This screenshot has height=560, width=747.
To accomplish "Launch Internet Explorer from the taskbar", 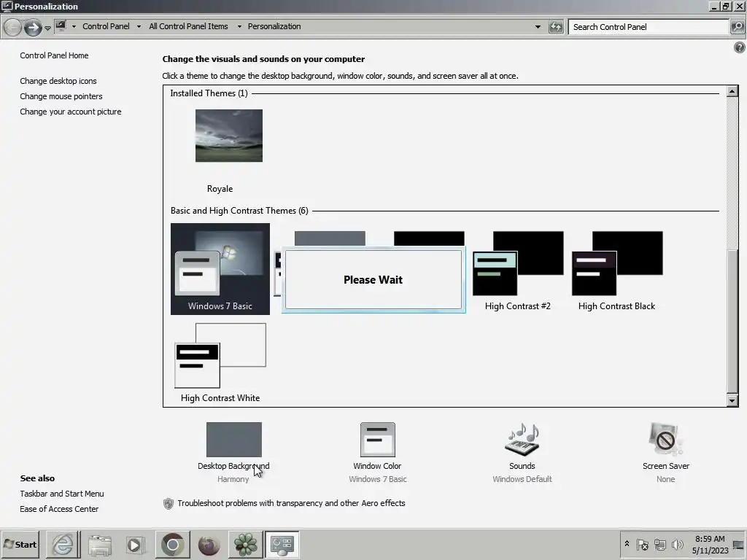I will click(x=63, y=544).
